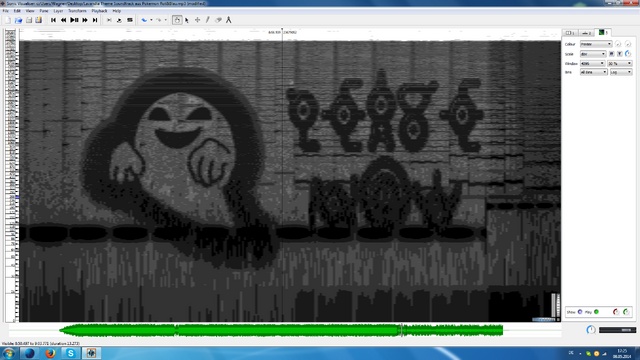The width and height of the screenshot is (640, 360).
Task: Rewind to start of audio
Action: tap(53, 20)
